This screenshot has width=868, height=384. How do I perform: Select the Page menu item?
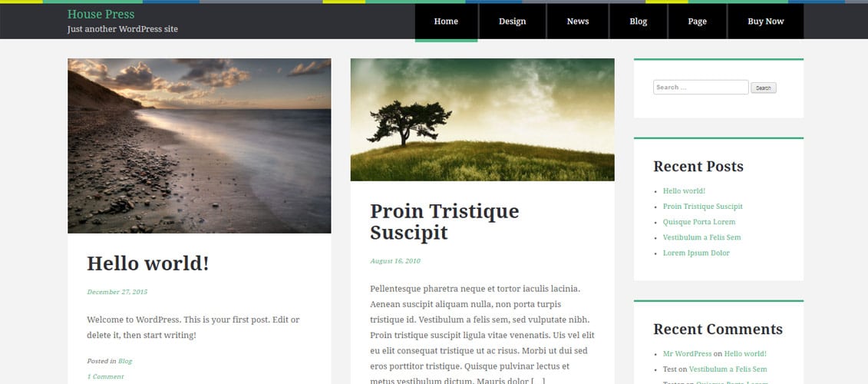point(697,22)
